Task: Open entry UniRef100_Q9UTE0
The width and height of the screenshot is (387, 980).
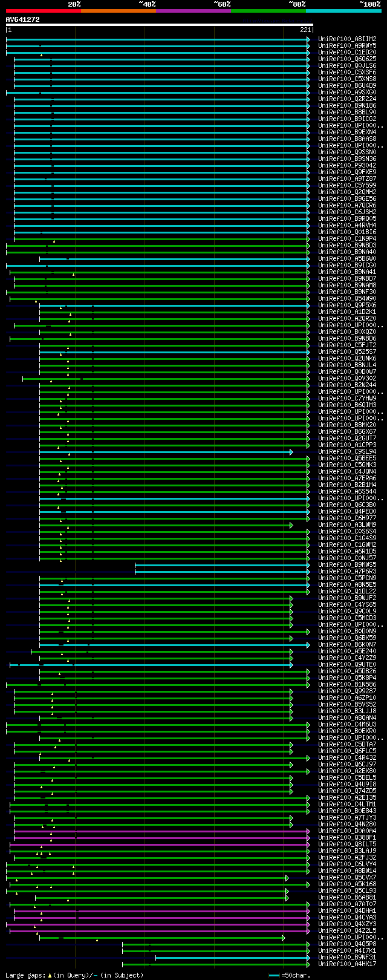Action: coord(347,664)
